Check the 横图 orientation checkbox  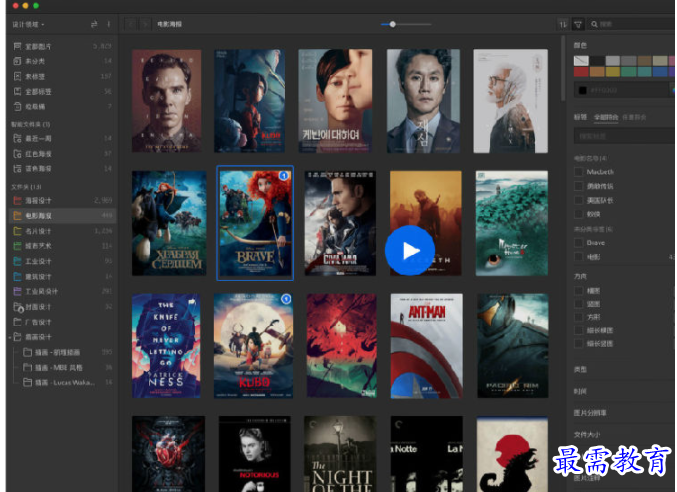pos(579,290)
